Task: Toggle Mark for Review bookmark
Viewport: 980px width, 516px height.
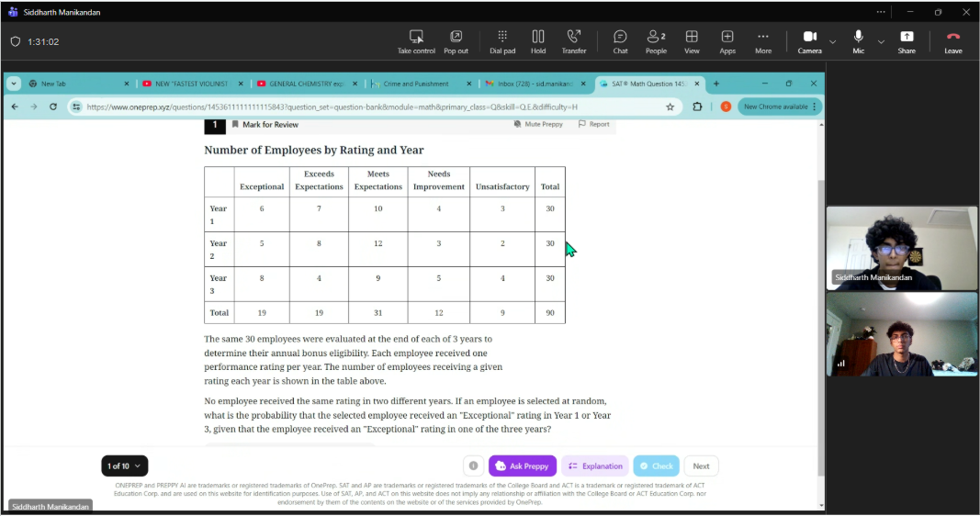Action: pyautogui.click(x=265, y=124)
